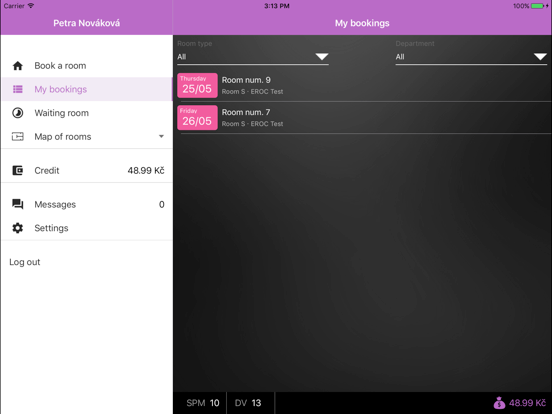Select My bookings in the sidebar
The image size is (552, 414).
87,89
